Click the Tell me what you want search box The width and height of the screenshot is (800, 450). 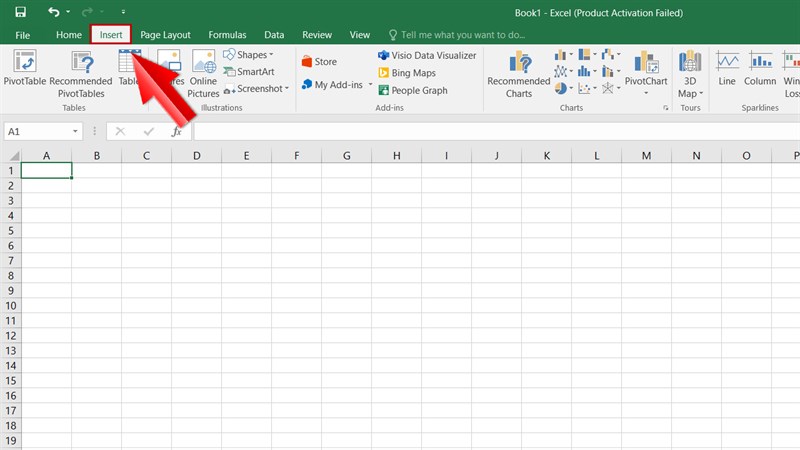[457, 35]
